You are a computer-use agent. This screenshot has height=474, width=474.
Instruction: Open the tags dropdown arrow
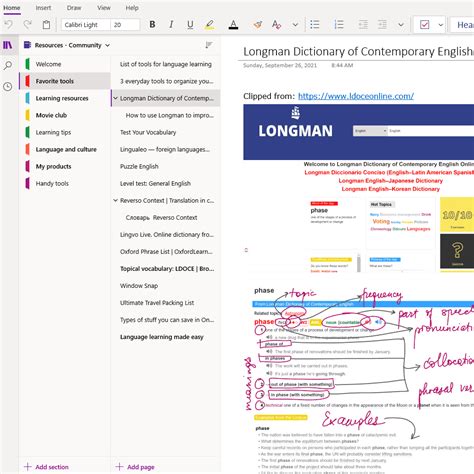click(x=440, y=25)
